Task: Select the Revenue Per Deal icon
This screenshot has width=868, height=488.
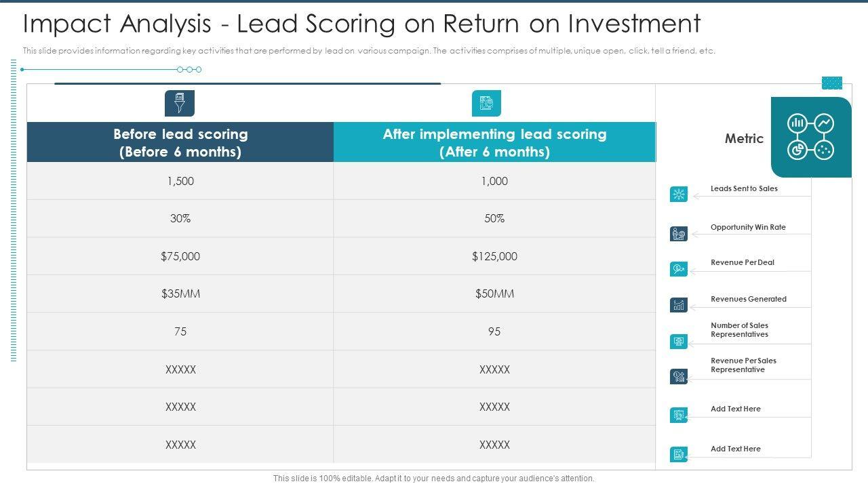Action: (x=679, y=269)
